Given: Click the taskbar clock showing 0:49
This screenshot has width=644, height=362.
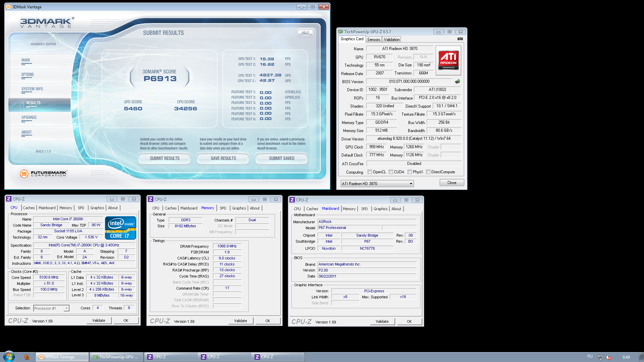Looking at the screenshot, I should pos(626,357).
